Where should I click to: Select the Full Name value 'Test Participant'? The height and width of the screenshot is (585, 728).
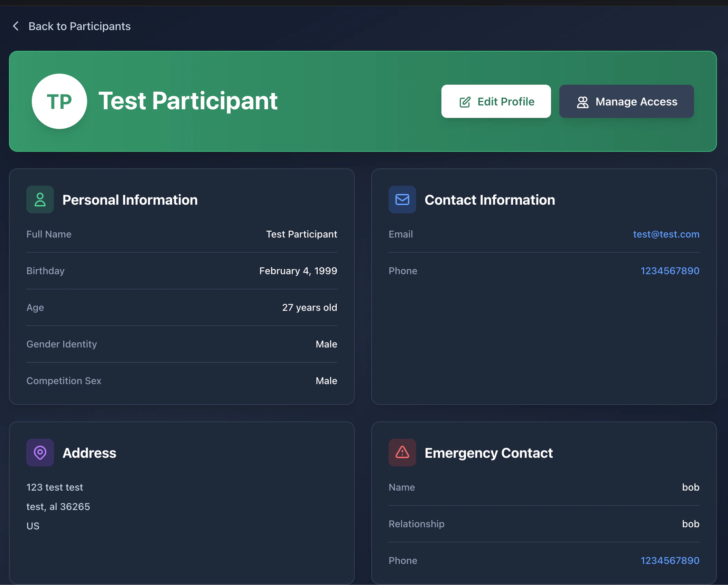coord(301,234)
